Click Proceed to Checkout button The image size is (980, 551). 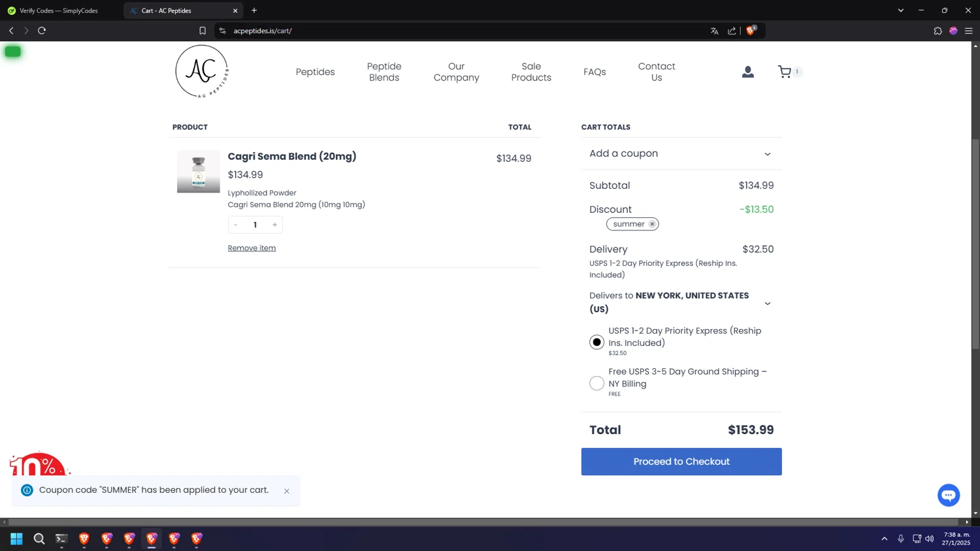click(x=681, y=462)
